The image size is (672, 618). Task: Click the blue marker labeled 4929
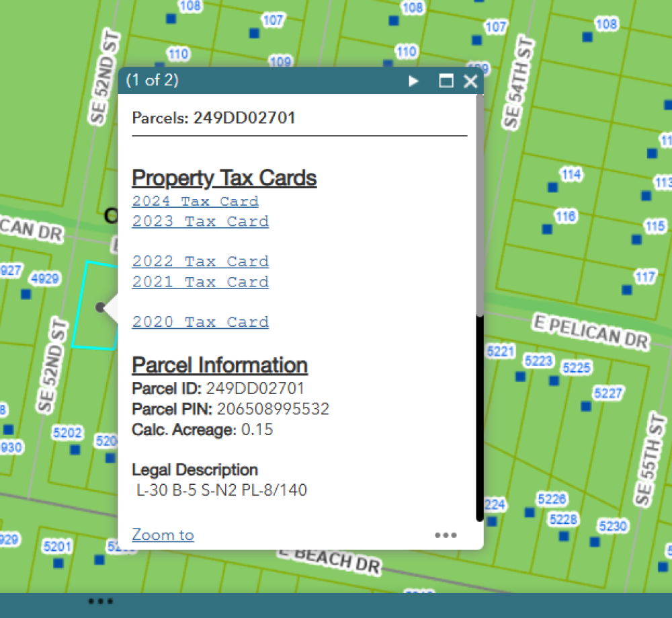(25, 294)
